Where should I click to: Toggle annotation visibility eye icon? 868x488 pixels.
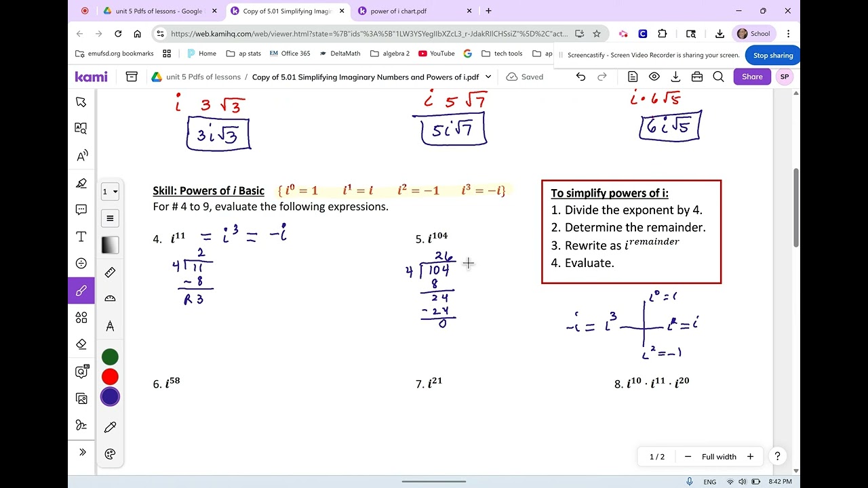tap(654, 77)
